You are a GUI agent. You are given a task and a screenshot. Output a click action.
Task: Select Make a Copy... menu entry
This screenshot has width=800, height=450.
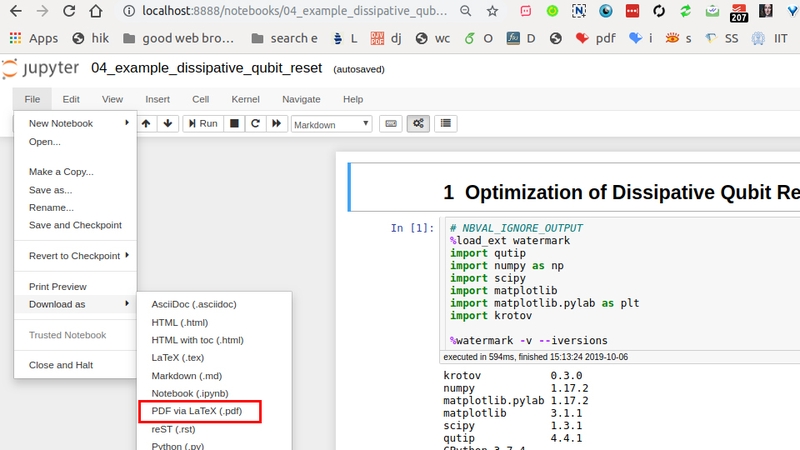[76, 172]
